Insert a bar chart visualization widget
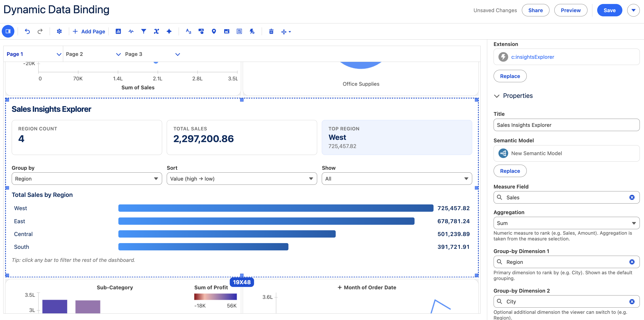This screenshot has height=320, width=644. click(x=118, y=31)
